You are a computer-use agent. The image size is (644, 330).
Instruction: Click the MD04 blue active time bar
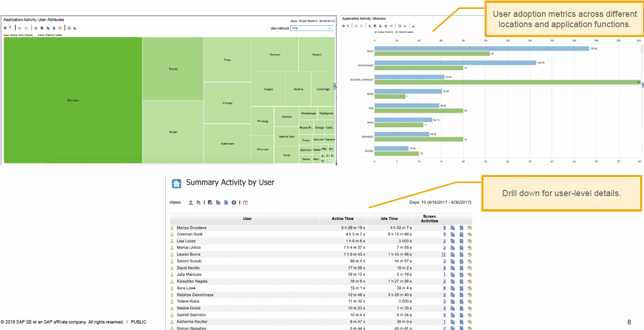click(481, 48)
